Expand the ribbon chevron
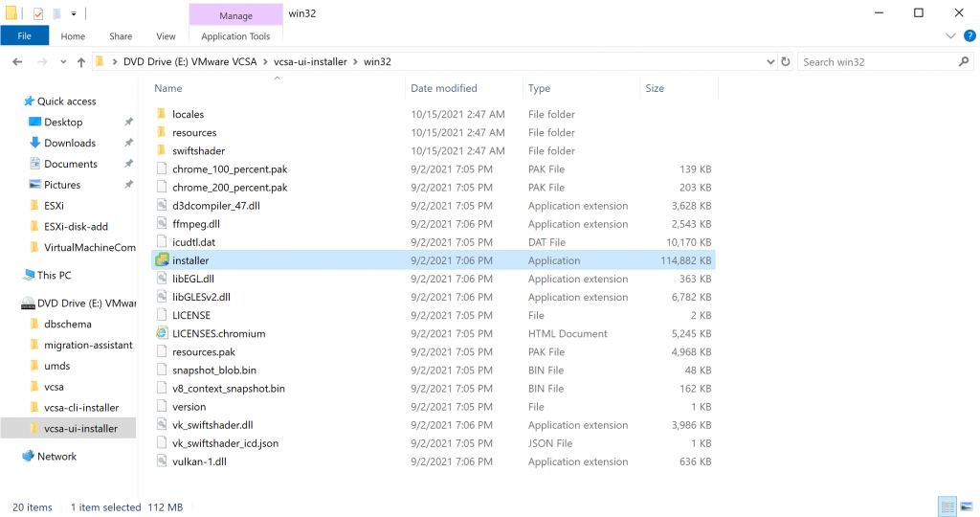980x517 pixels. coord(950,36)
